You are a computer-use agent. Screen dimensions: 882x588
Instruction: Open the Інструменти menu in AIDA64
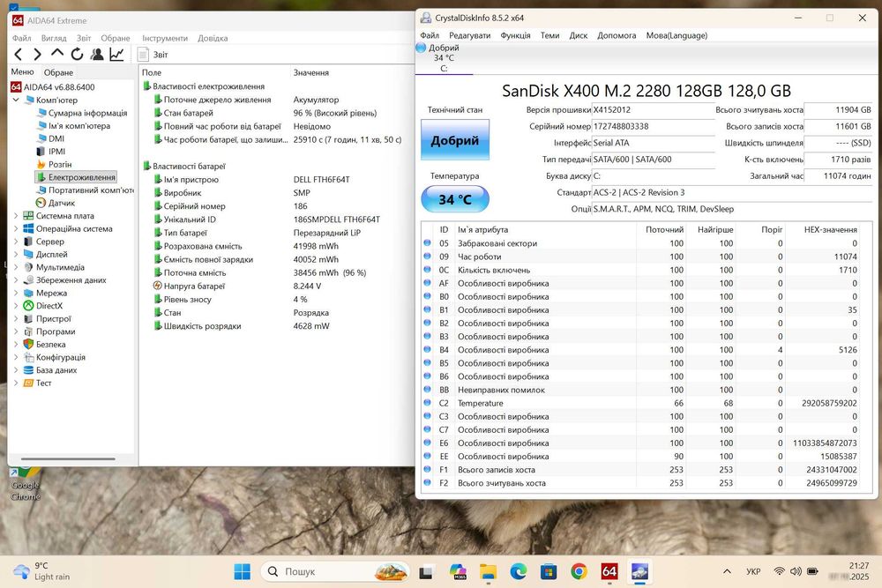pos(165,38)
